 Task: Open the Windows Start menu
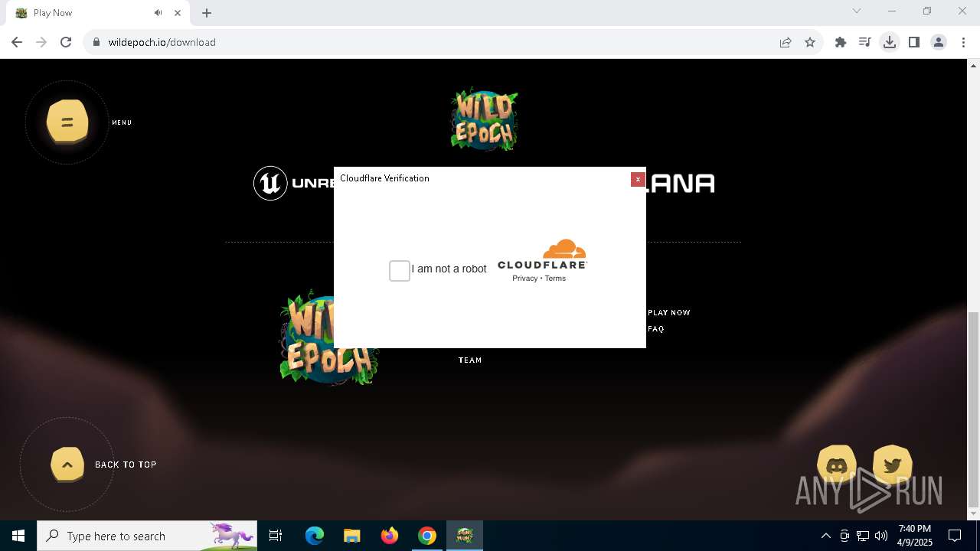coord(18,536)
